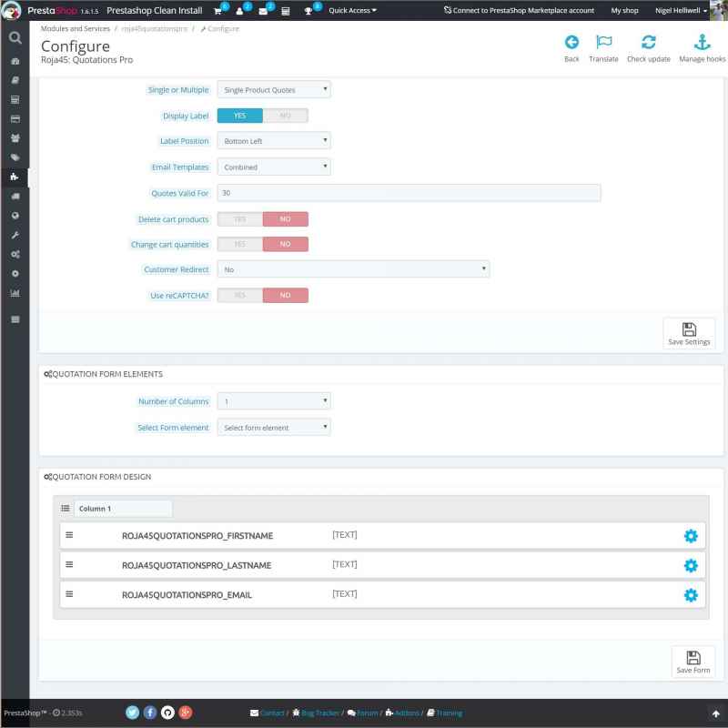Open Preferences wrench icon in sidebar

coord(15,235)
